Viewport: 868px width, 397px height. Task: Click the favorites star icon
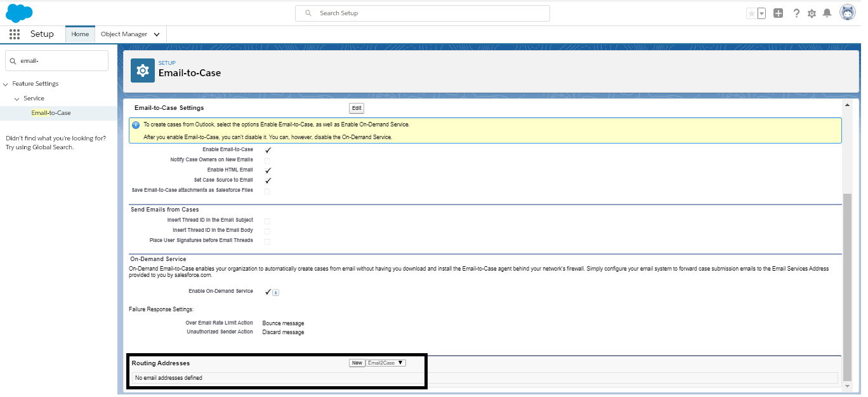click(x=752, y=13)
